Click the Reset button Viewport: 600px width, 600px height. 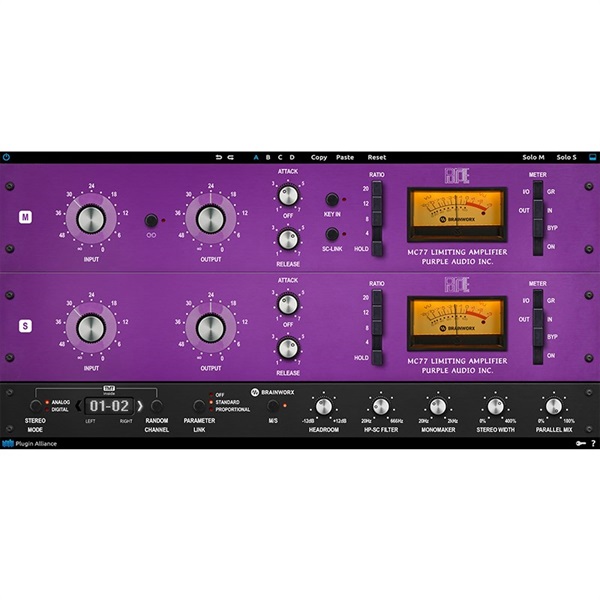click(377, 157)
